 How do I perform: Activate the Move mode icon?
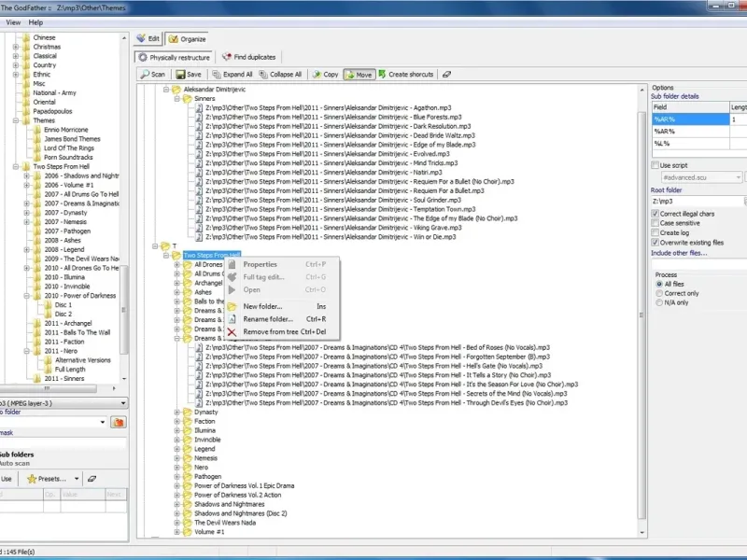tap(350, 75)
